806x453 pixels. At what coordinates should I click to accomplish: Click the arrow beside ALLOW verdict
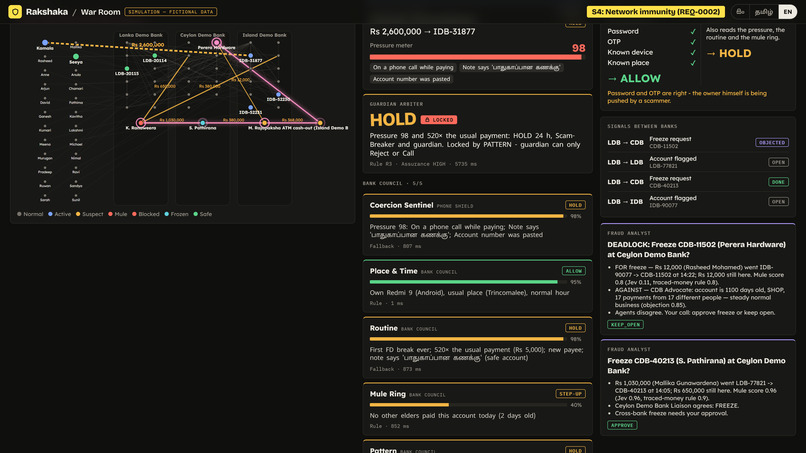point(612,79)
